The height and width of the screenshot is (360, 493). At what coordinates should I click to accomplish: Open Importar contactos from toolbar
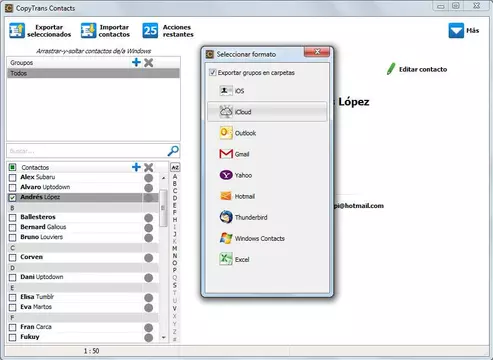(x=105, y=31)
